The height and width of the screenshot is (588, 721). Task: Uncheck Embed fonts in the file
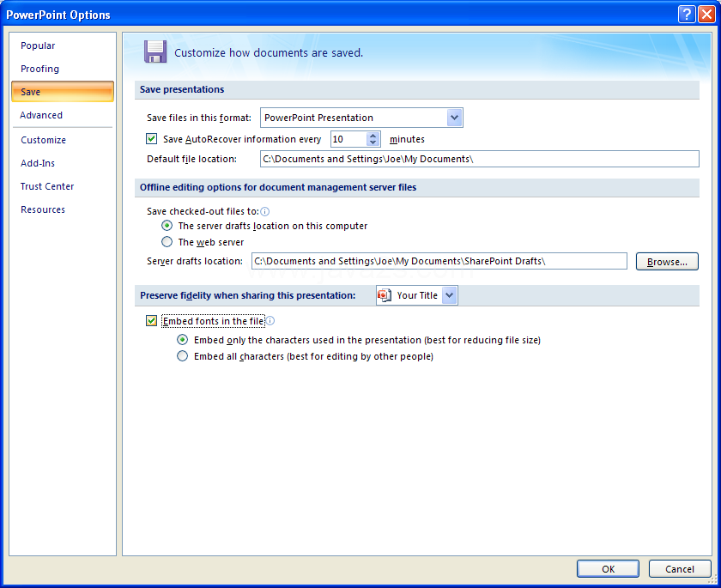(151, 320)
